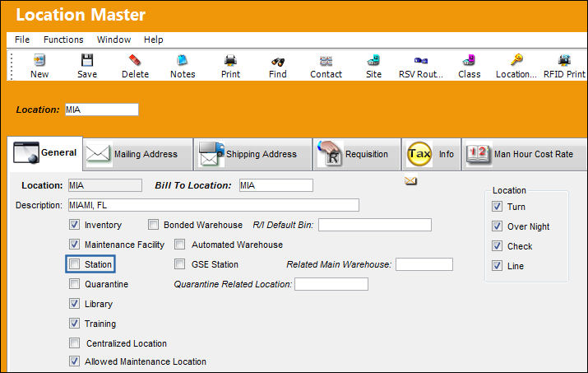
Task: Click the Description field
Action: pos(213,206)
